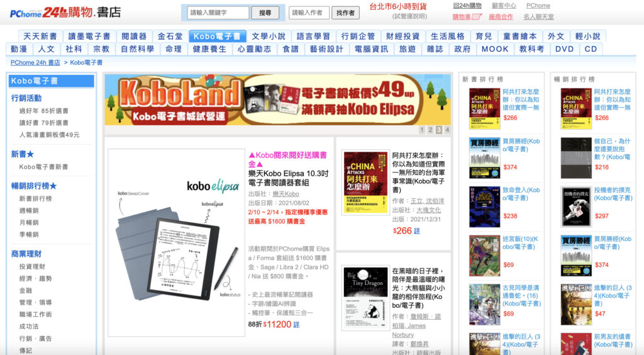
Task: Click the PChome 24h 書店 breadcrumb link
Action: pyautogui.click(x=35, y=62)
